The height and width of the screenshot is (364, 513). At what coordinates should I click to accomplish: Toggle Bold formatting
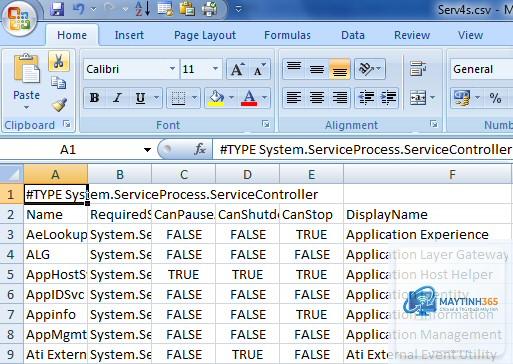tap(94, 98)
